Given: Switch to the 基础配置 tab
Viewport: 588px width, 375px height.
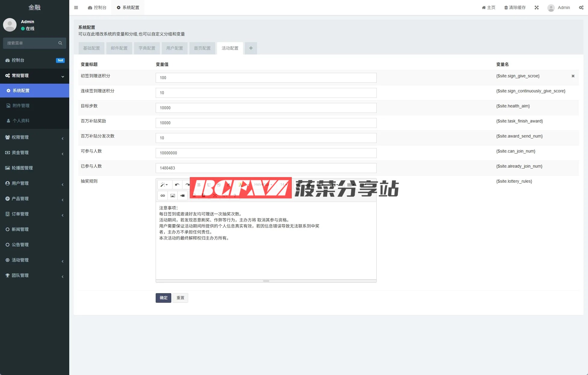Looking at the screenshot, I should pyautogui.click(x=92, y=48).
